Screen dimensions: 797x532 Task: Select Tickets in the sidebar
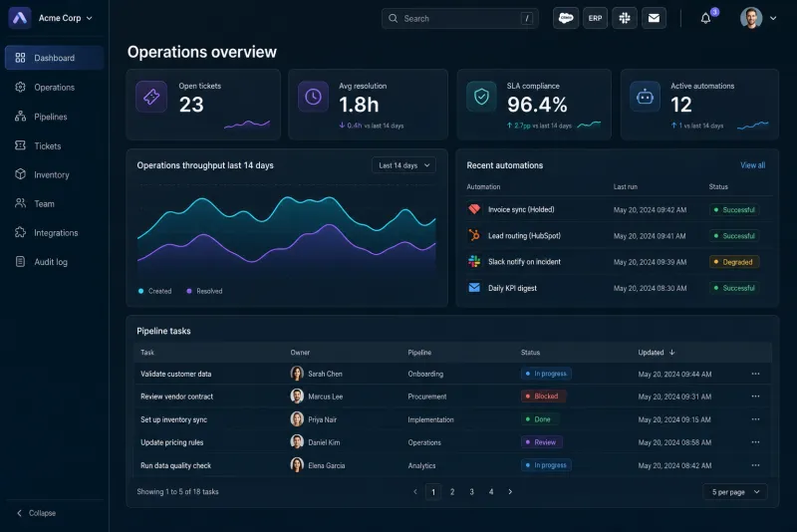point(55,145)
